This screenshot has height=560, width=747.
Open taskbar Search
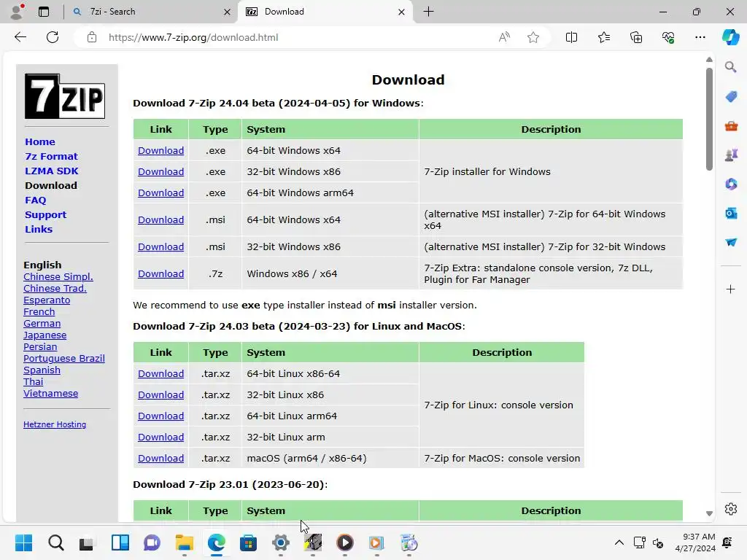pos(55,542)
